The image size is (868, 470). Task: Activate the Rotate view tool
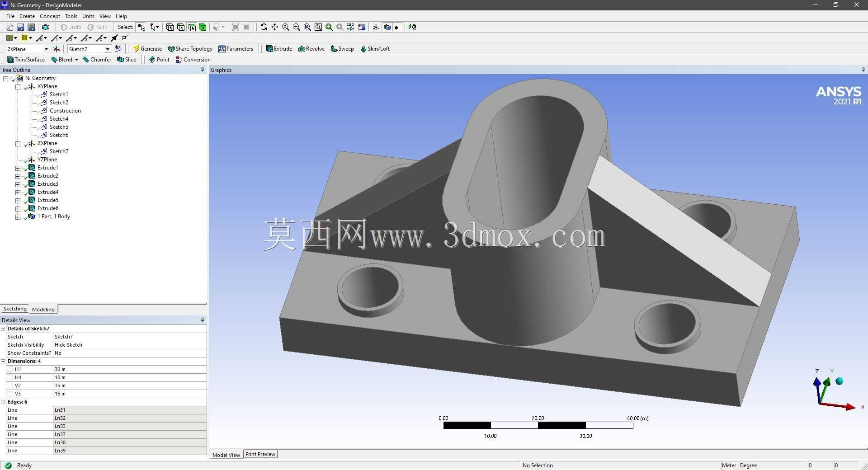[264, 27]
